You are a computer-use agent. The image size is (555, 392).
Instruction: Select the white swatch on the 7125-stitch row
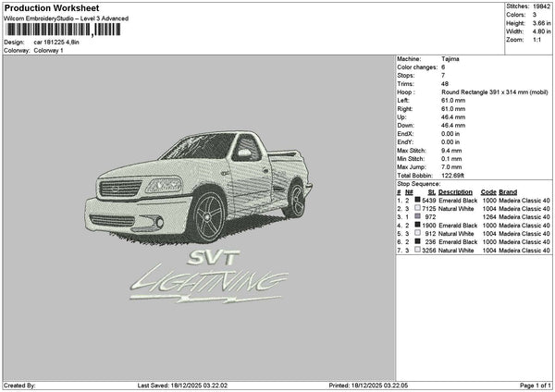pyautogui.click(x=418, y=208)
